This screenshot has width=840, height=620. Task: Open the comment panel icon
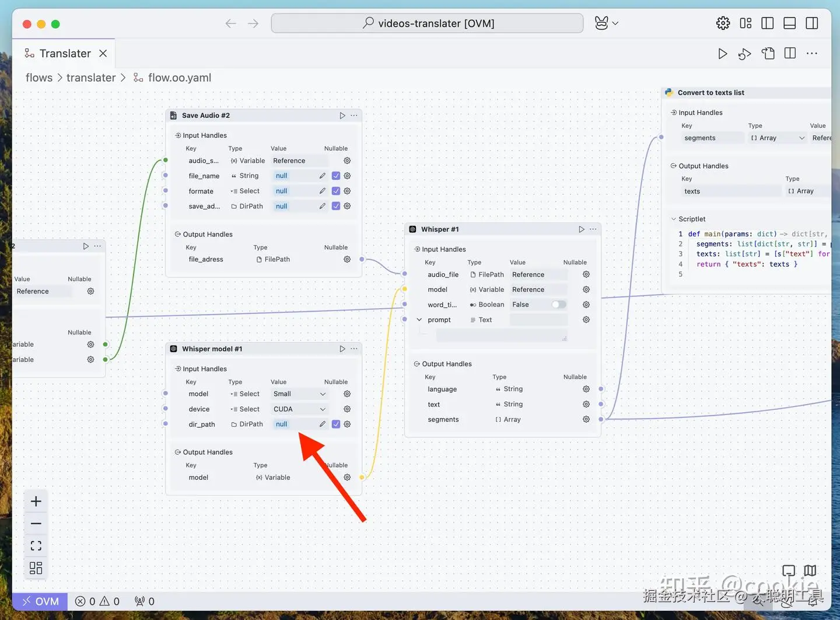[x=789, y=571]
